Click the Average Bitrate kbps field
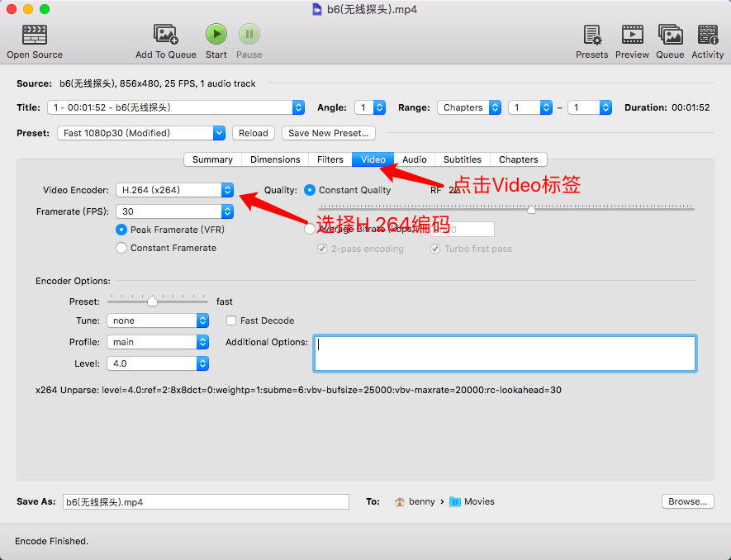 (462, 229)
